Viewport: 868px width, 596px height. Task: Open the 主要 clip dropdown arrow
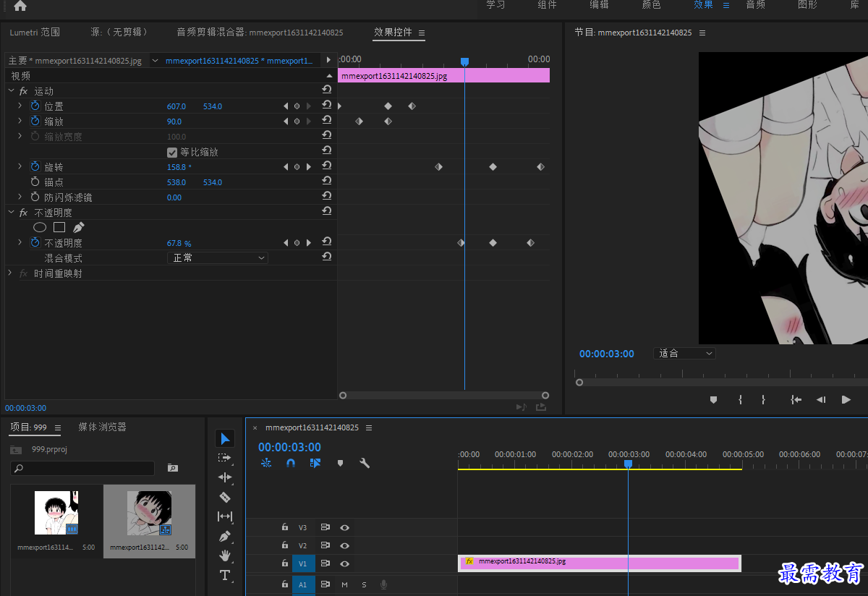pyautogui.click(x=155, y=61)
